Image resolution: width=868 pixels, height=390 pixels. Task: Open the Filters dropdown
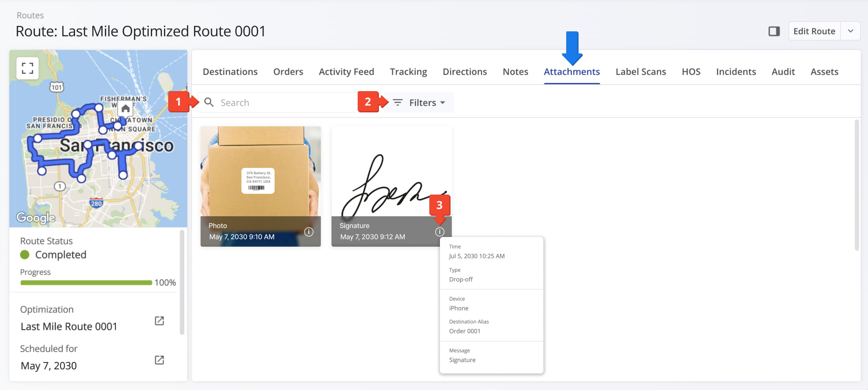(419, 103)
